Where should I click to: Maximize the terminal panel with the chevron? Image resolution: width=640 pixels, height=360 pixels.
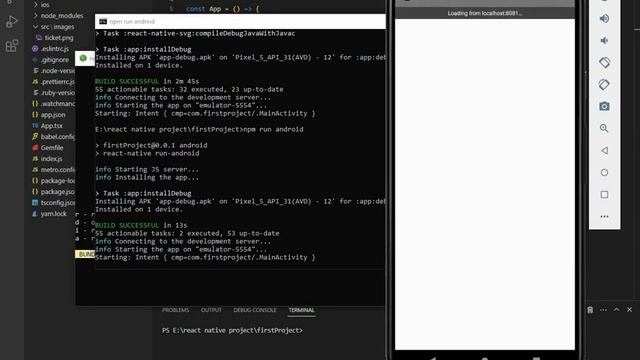(x=616, y=310)
